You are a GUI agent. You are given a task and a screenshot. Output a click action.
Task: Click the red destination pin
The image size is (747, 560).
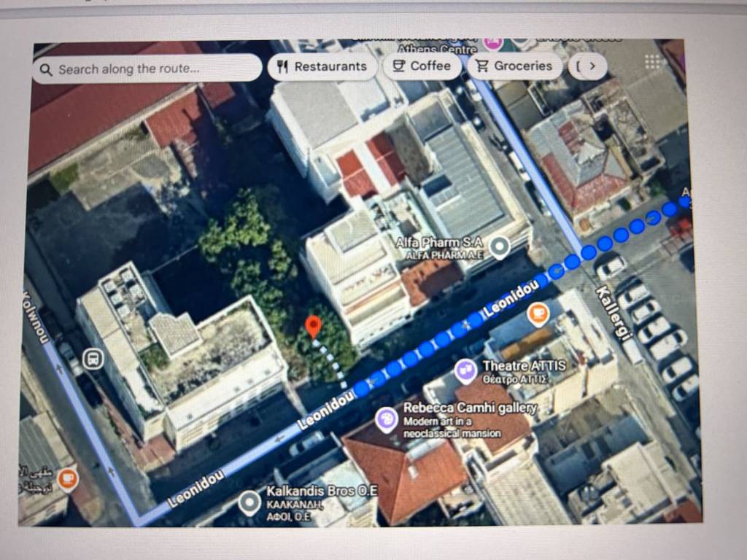[313, 326]
